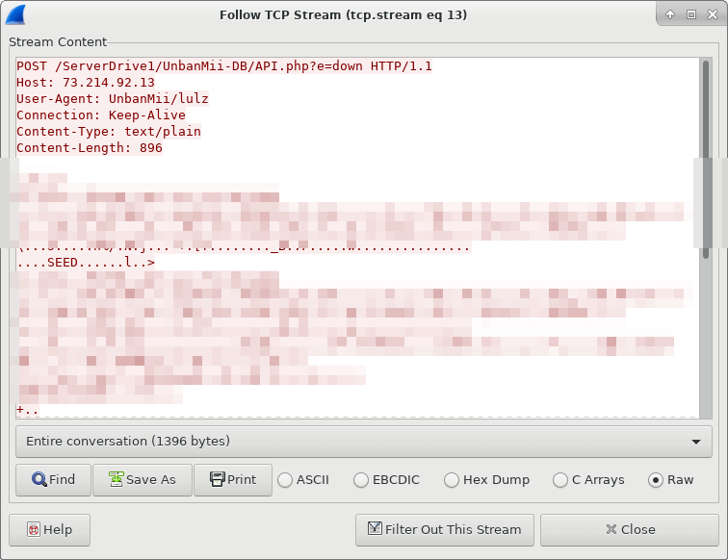Screen dimensions: 728x560
Task: Open the Entire conversation dropdown
Action: click(x=363, y=442)
